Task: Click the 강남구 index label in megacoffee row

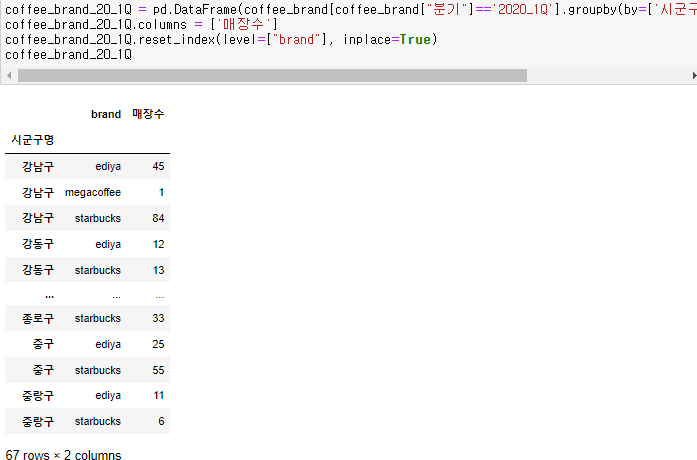Action: tap(38, 192)
